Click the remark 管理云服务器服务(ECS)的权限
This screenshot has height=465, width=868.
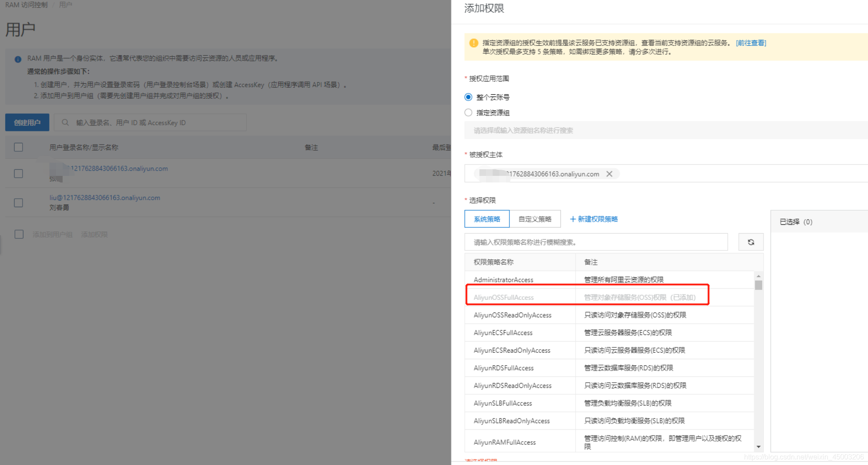click(x=628, y=332)
